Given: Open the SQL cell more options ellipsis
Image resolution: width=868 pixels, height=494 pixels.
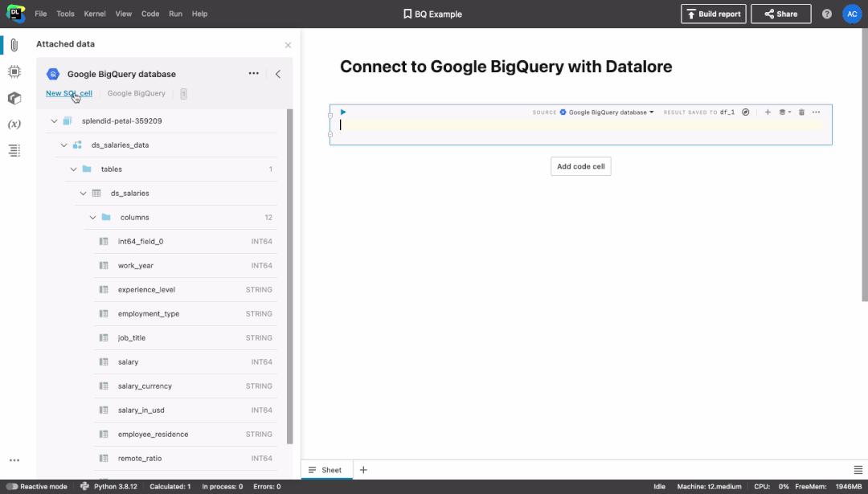Looking at the screenshot, I should coord(816,112).
